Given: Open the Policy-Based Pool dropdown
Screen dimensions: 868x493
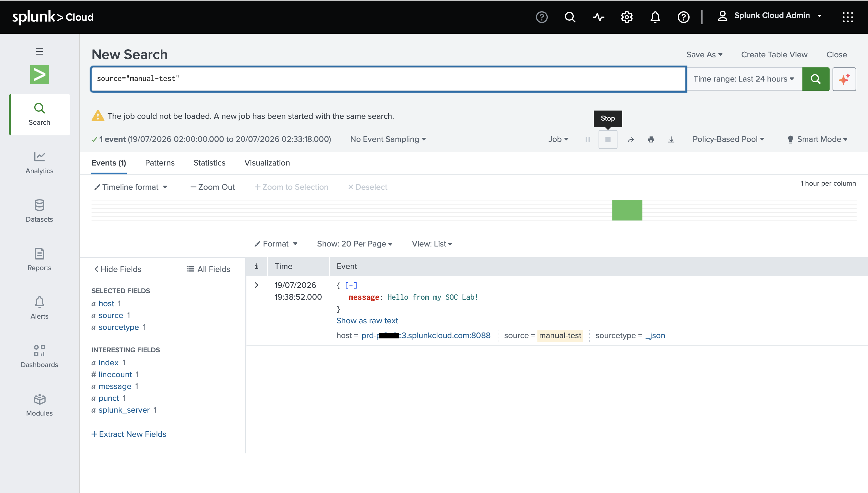Looking at the screenshot, I should (x=728, y=140).
